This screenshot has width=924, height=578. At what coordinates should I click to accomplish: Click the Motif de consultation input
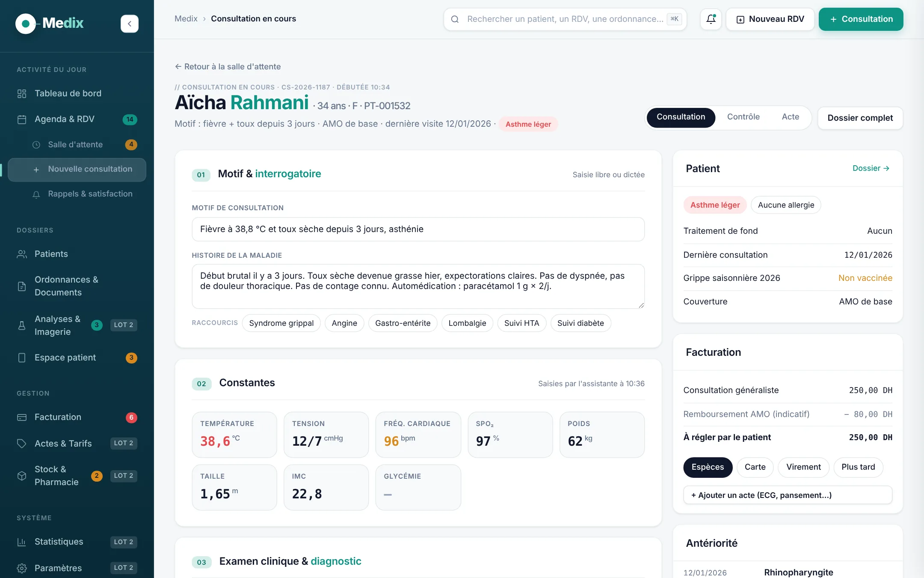coord(418,229)
